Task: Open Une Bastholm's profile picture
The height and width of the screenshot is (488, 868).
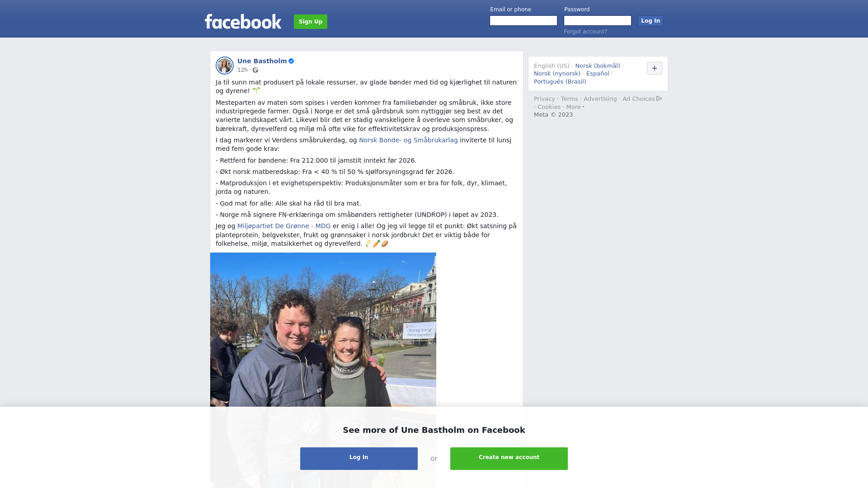Action: tap(225, 66)
